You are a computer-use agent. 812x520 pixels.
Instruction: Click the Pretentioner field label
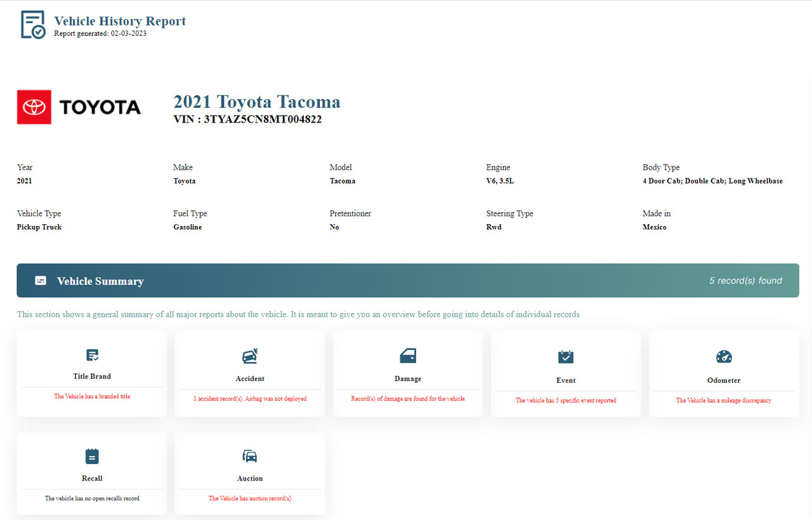click(x=351, y=214)
